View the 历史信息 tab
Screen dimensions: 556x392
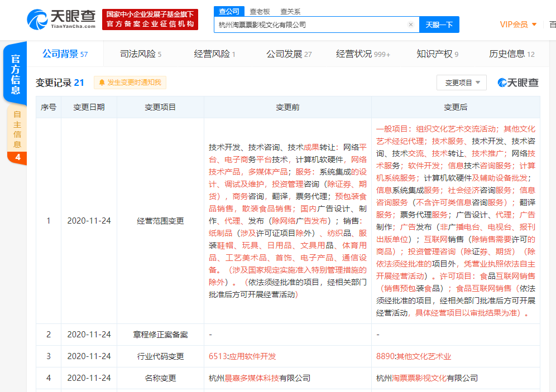(511, 54)
